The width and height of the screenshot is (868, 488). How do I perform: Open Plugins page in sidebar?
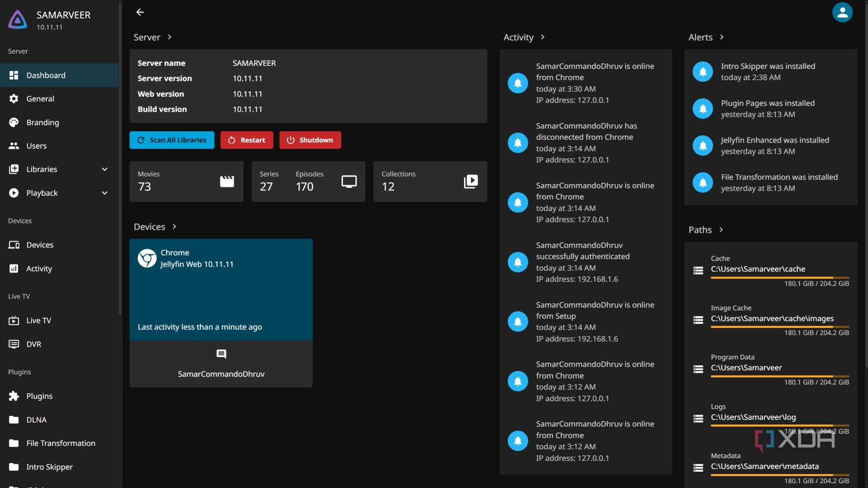(x=59, y=396)
